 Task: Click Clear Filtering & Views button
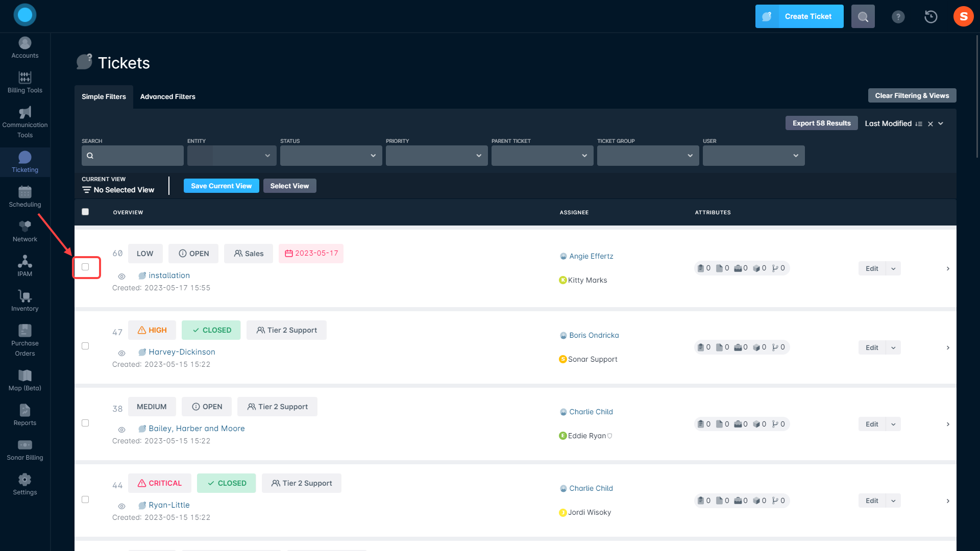click(912, 95)
